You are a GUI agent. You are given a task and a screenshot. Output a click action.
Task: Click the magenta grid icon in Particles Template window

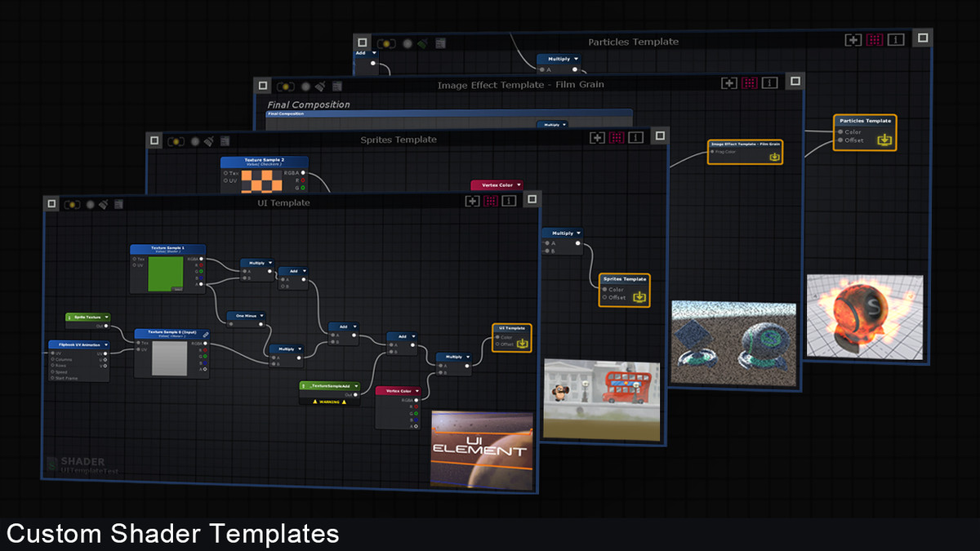(875, 39)
